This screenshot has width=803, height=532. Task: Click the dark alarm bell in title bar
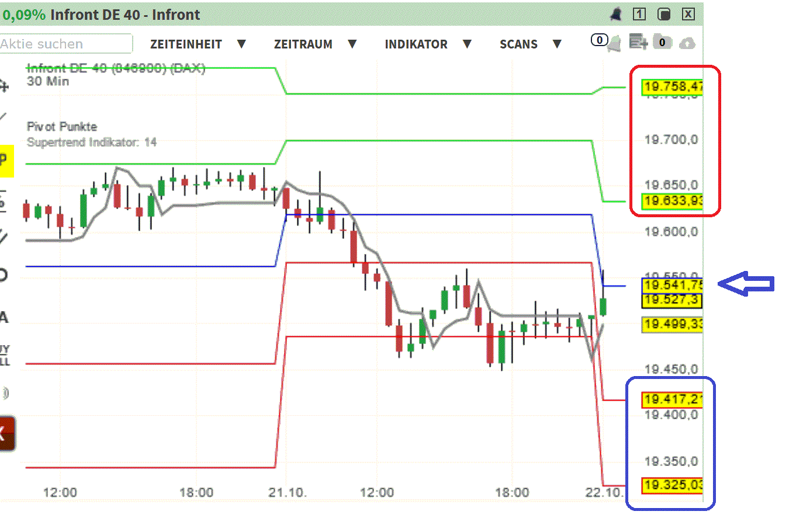pyautogui.click(x=615, y=15)
